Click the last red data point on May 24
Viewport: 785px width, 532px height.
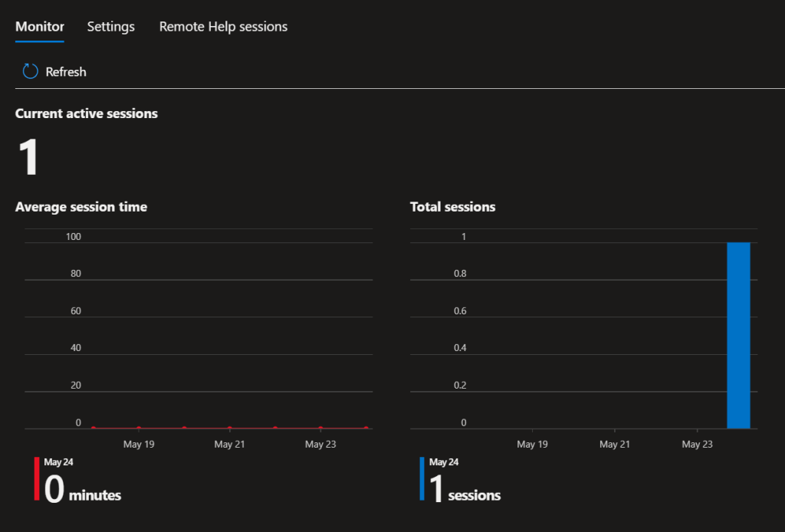(366, 428)
